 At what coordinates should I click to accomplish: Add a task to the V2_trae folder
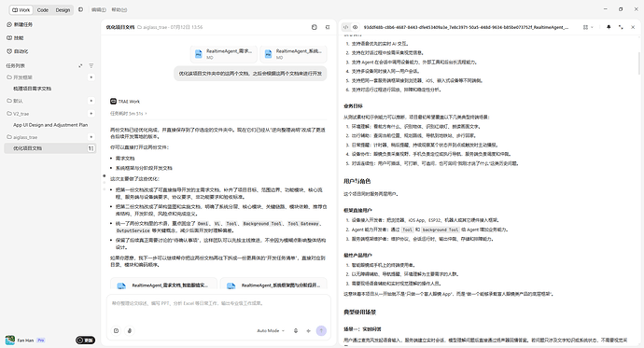point(91,113)
